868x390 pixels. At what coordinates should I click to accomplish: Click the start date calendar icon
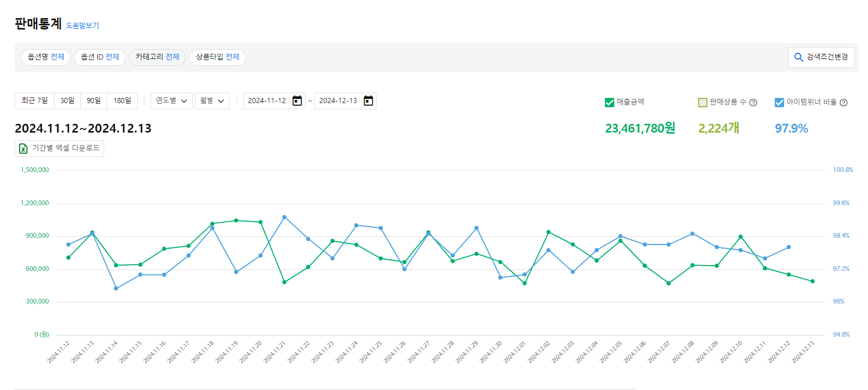point(297,100)
